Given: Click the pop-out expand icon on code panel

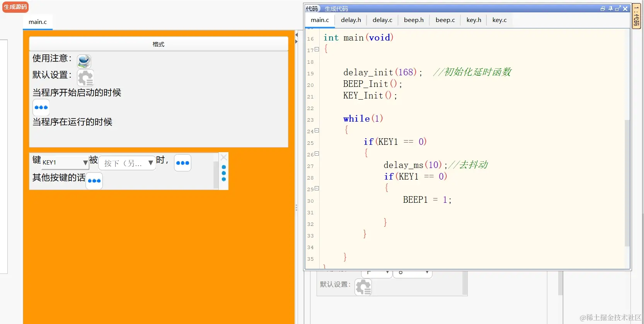Looking at the screenshot, I should 618,8.
